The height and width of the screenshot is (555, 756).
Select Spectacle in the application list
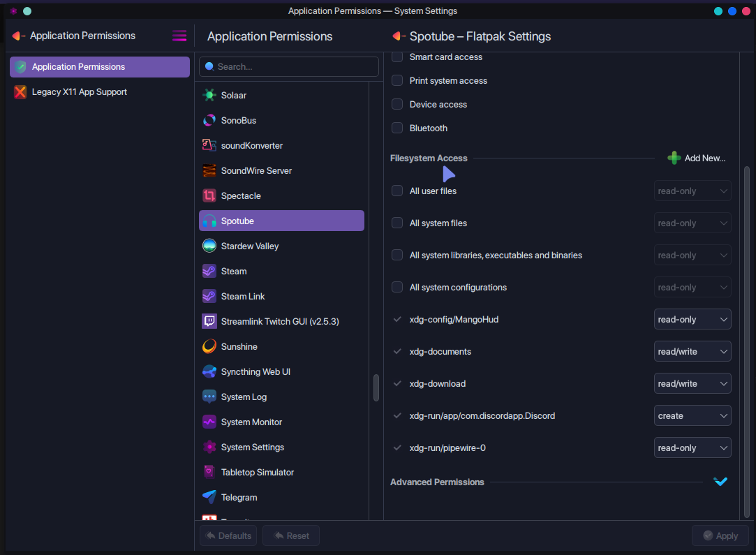tap(281, 195)
